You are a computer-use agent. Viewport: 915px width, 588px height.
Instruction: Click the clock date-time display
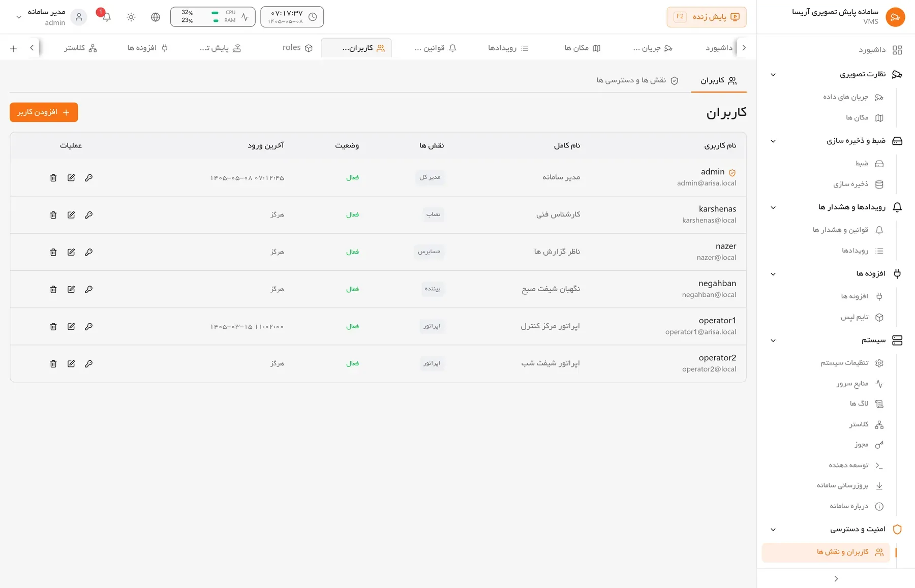click(x=292, y=17)
